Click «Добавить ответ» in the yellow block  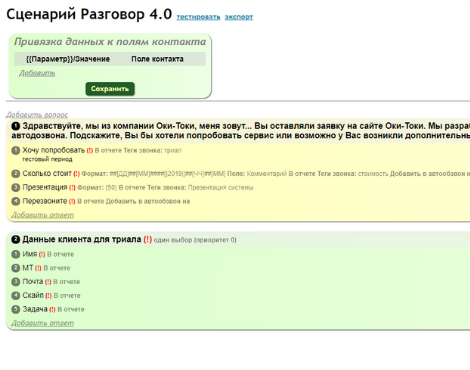point(43,215)
